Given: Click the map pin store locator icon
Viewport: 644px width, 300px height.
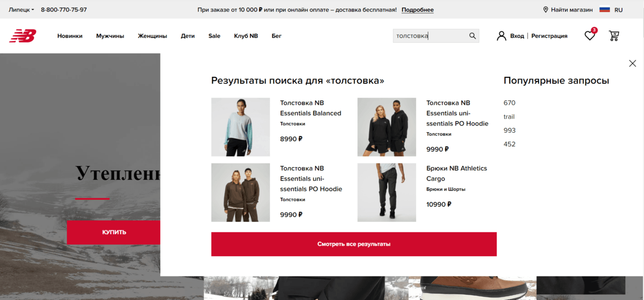Looking at the screenshot, I should (x=545, y=10).
